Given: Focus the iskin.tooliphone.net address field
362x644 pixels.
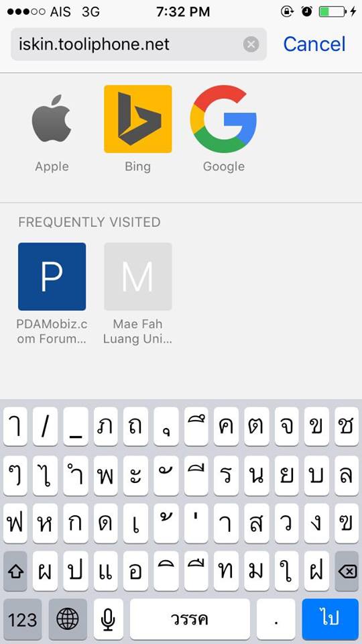Looking at the screenshot, I should (127, 44).
